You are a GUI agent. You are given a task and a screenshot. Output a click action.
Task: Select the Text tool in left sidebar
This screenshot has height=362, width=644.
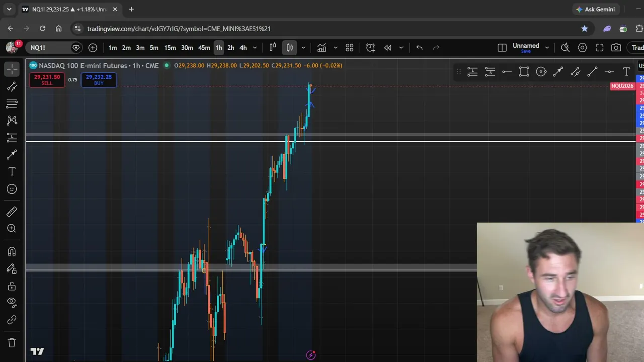pos(12,172)
